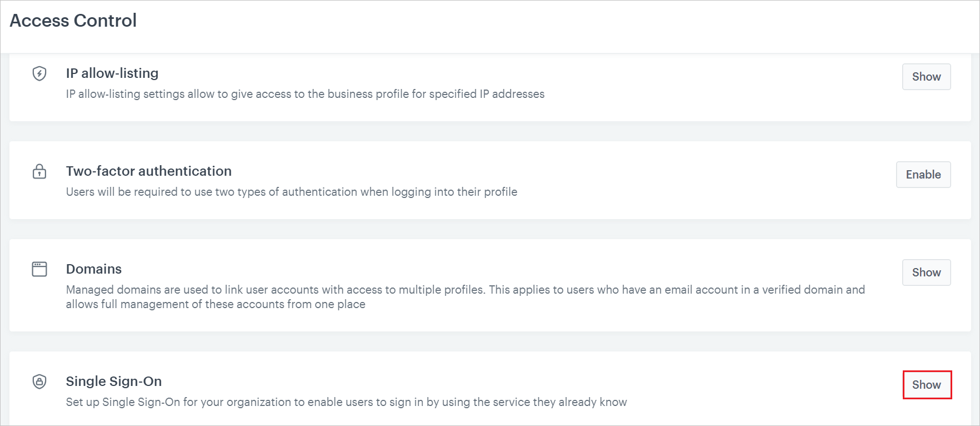Screen dimensions: 980x426
Task: Click the IP allow-listing description text
Action: 305,94
